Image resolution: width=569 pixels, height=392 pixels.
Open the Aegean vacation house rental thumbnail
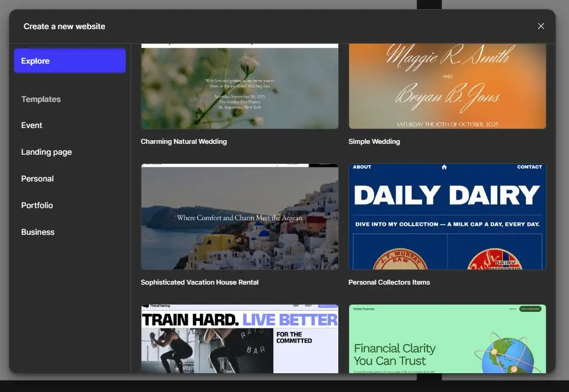click(x=239, y=217)
